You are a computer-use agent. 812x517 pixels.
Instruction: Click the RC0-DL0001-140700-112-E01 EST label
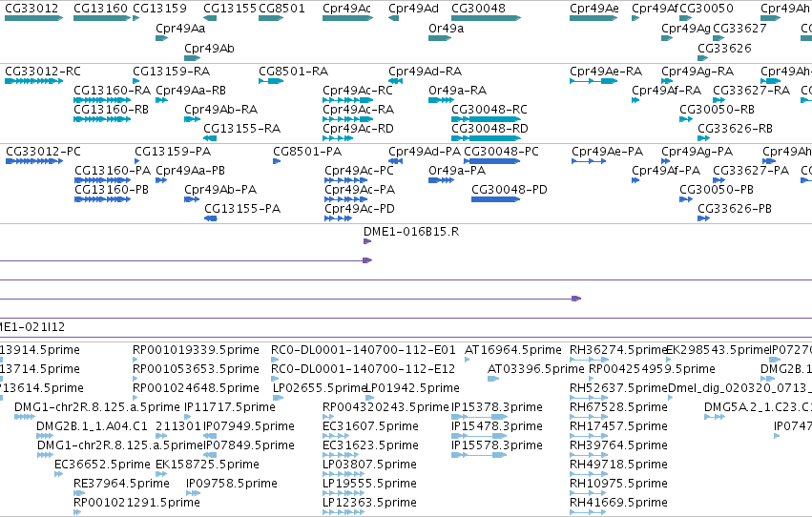(x=363, y=350)
